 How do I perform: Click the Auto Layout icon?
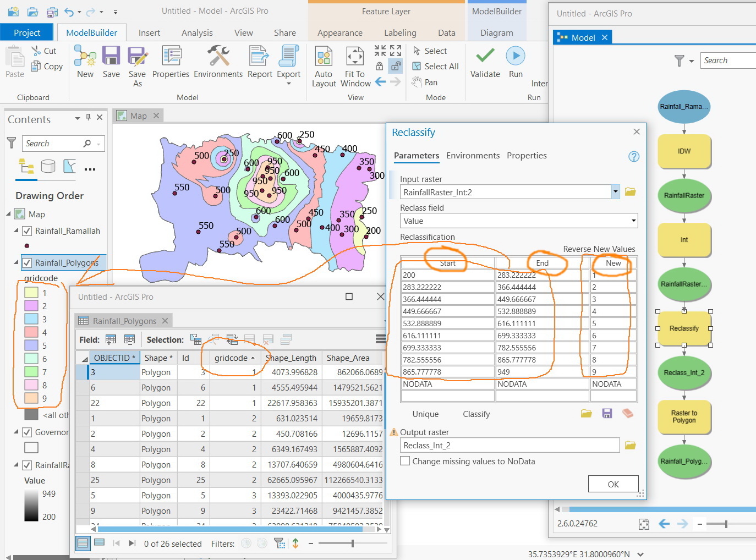[x=324, y=57]
